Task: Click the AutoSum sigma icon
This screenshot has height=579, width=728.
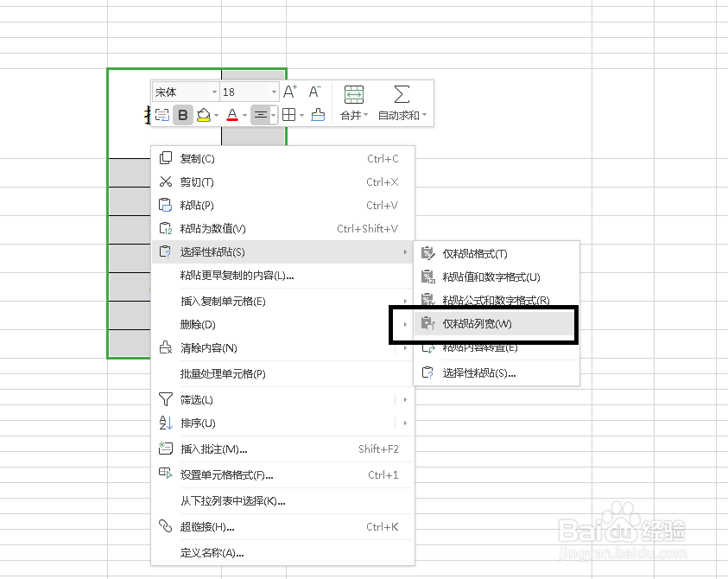Action: 402,94
